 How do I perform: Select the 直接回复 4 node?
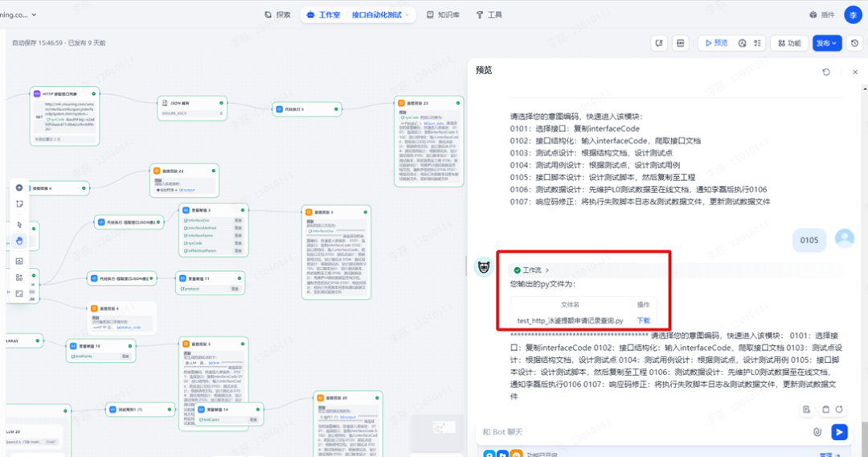[121, 318]
